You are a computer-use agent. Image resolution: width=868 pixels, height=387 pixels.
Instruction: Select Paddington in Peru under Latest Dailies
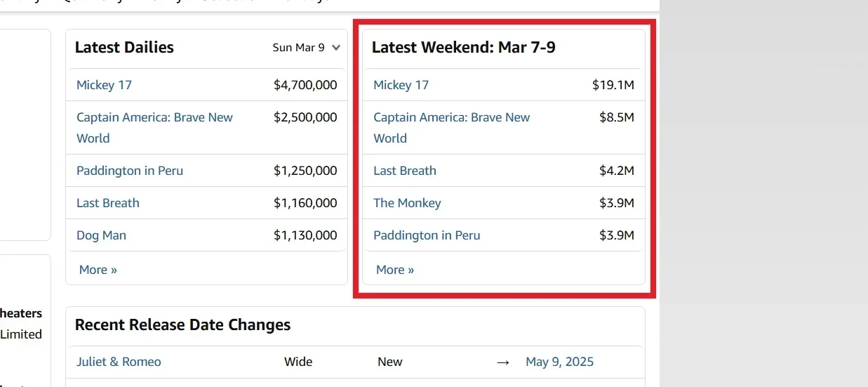pos(130,171)
